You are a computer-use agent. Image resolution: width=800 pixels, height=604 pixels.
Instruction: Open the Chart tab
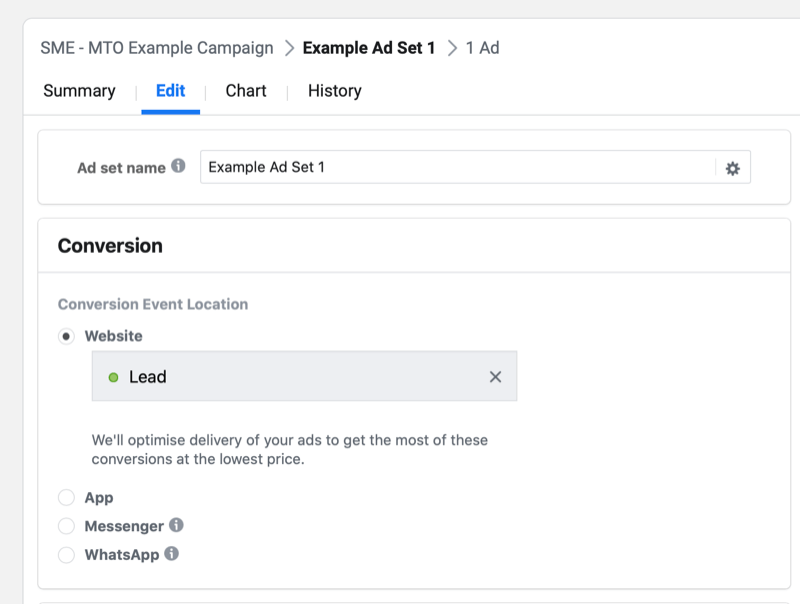[245, 91]
